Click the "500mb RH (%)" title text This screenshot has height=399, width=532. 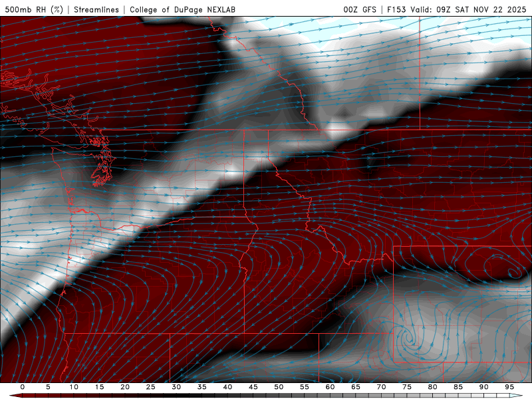[x=35, y=9]
